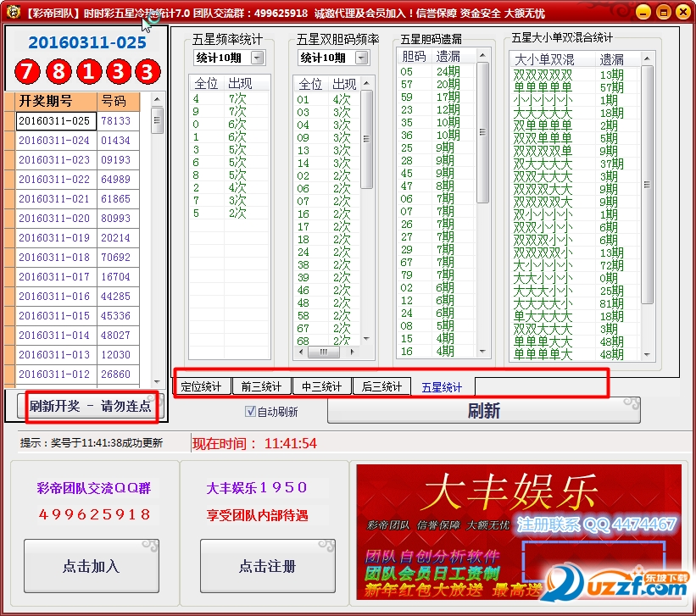Click the down arrow on the 五星胆码遗漏 scrollbar
Viewport: 696px width, 616px height.
tap(483, 351)
